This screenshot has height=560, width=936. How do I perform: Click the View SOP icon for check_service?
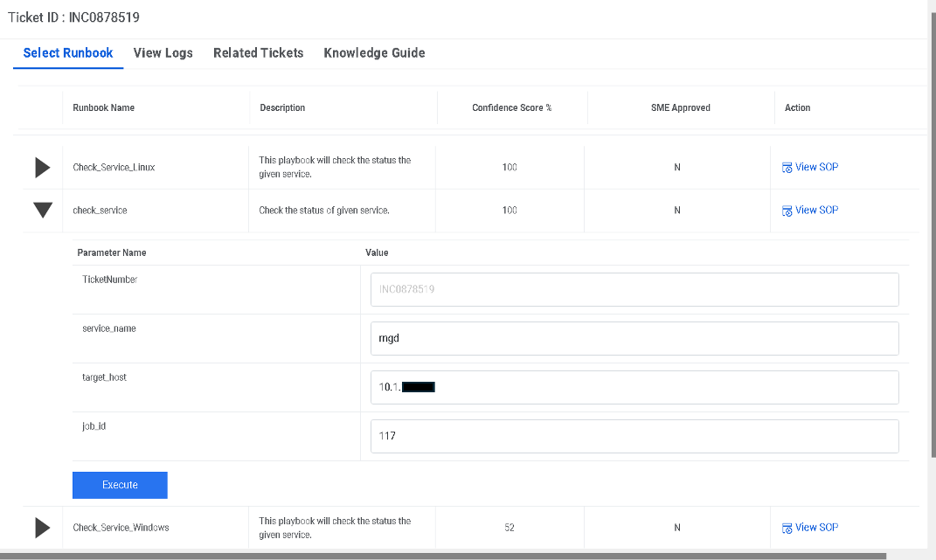pos(787,211)
